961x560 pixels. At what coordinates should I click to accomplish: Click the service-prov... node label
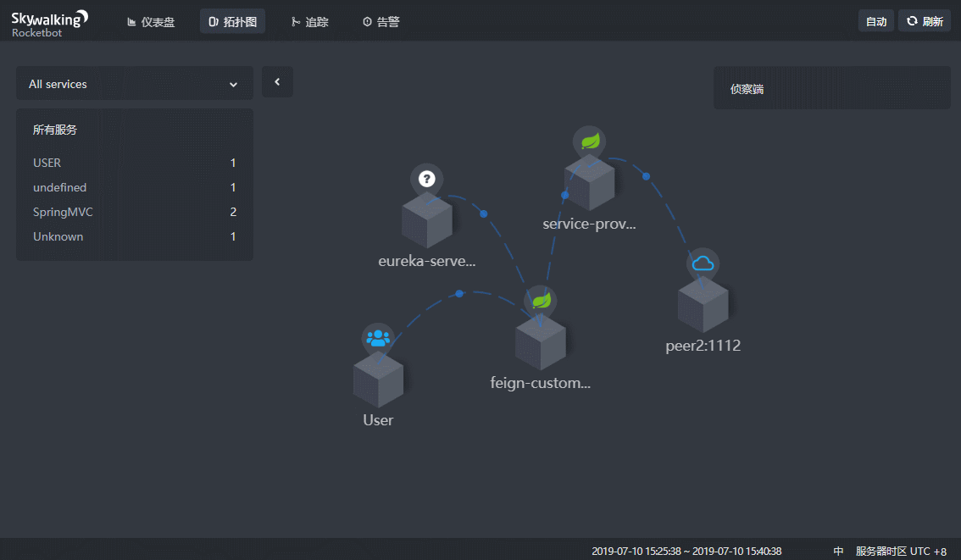coord(589,225)
